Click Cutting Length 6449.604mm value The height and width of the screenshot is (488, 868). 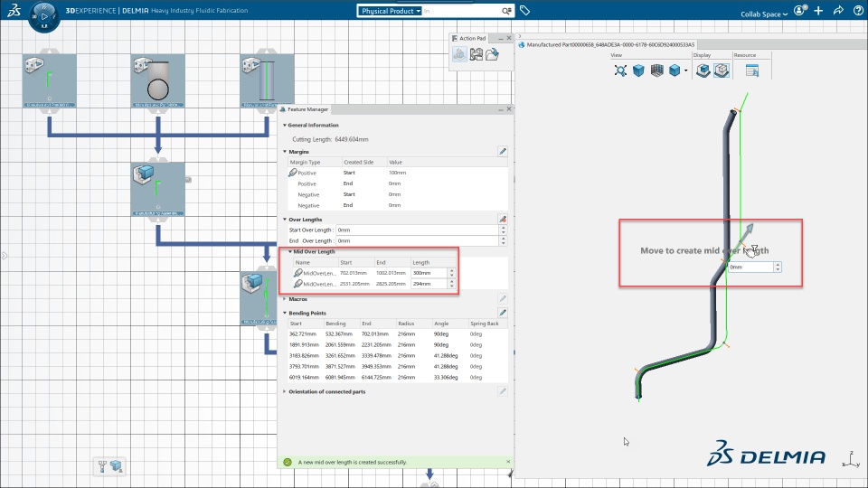352,139
